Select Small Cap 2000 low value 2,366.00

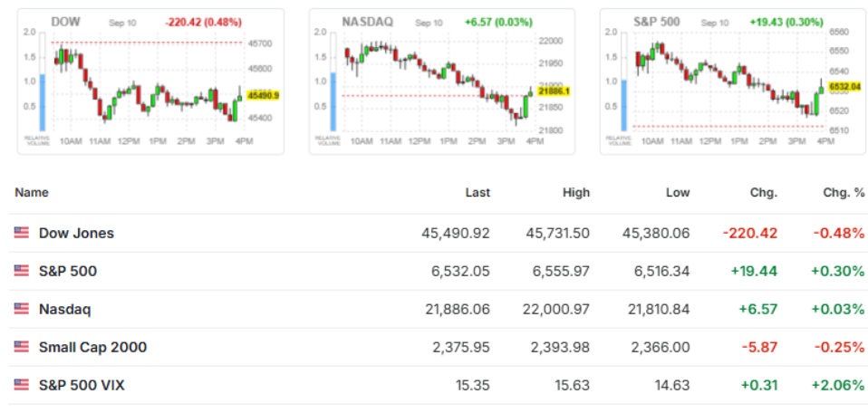(x=661, y=347)
